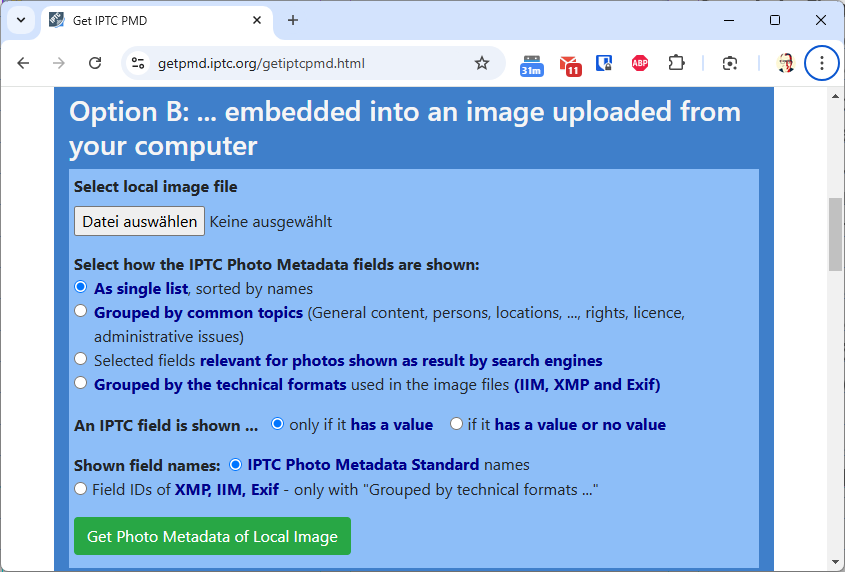Viewport: 845px width, 572px height.
Task: View site information icon in address bar
Action: (138, 63)
